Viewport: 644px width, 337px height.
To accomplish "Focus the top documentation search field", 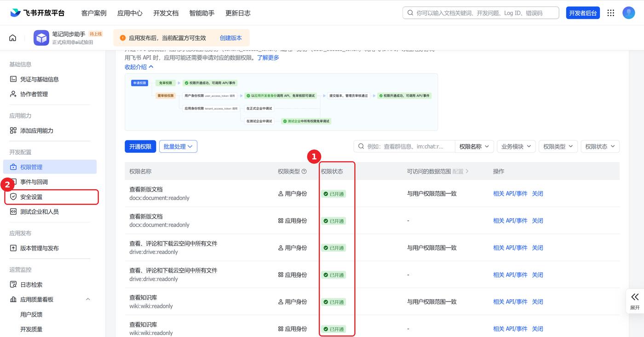I will tap(481, 13).
